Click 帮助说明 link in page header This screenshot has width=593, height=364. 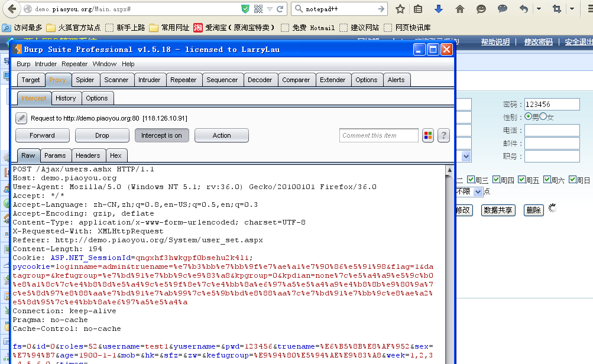tap(495, 42)
